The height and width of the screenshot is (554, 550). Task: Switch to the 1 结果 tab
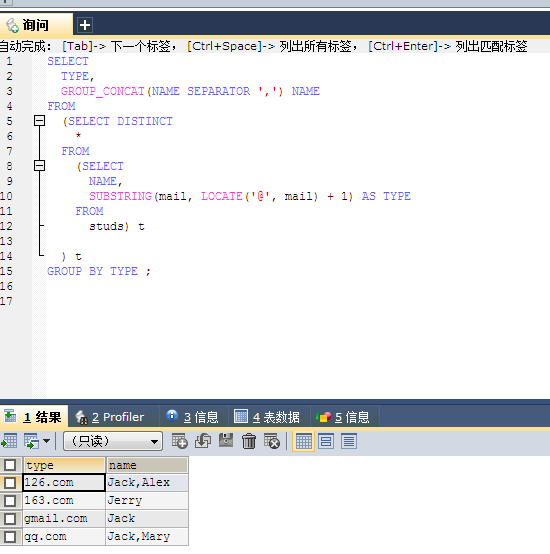click(34, 417)
